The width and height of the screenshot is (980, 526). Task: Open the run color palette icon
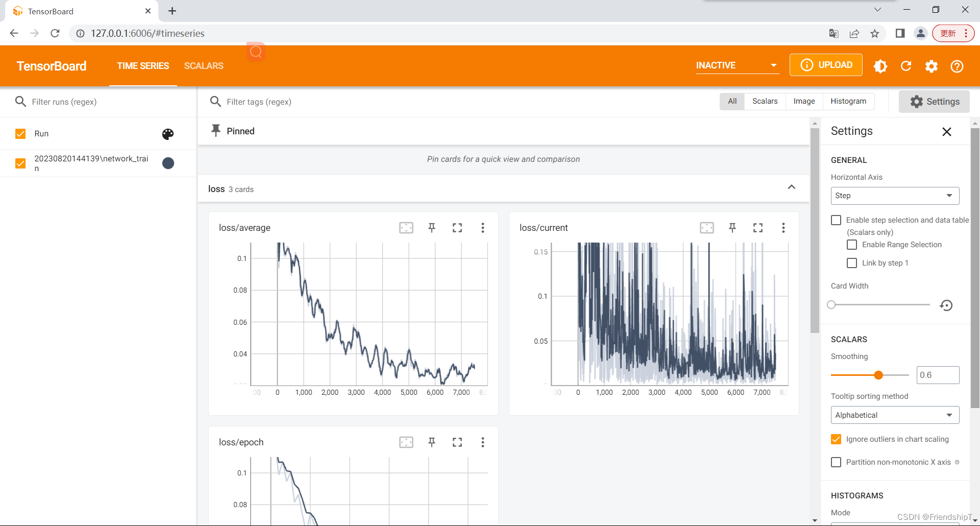pyautogui.click(x=168, y=134)
